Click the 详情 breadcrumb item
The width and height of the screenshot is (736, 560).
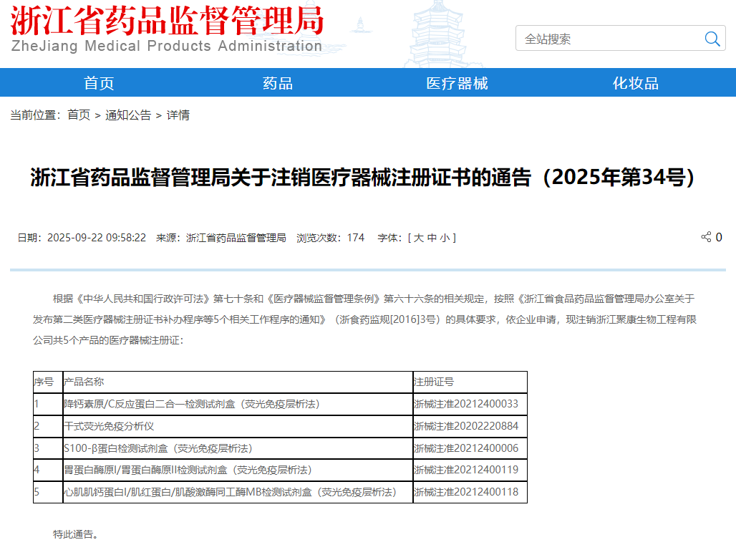pyautogui.click(x=178, y=115)
